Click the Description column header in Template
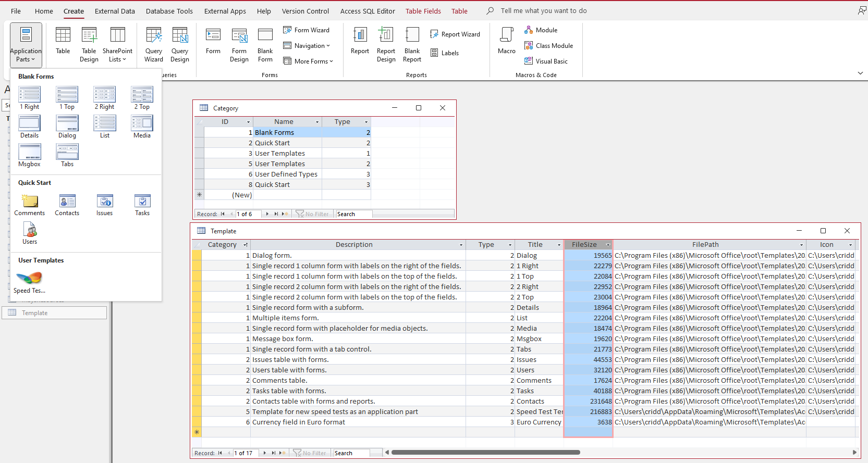The height and width of the screenshot is (463, 868). pyautogui.click(x=354, y=245)
